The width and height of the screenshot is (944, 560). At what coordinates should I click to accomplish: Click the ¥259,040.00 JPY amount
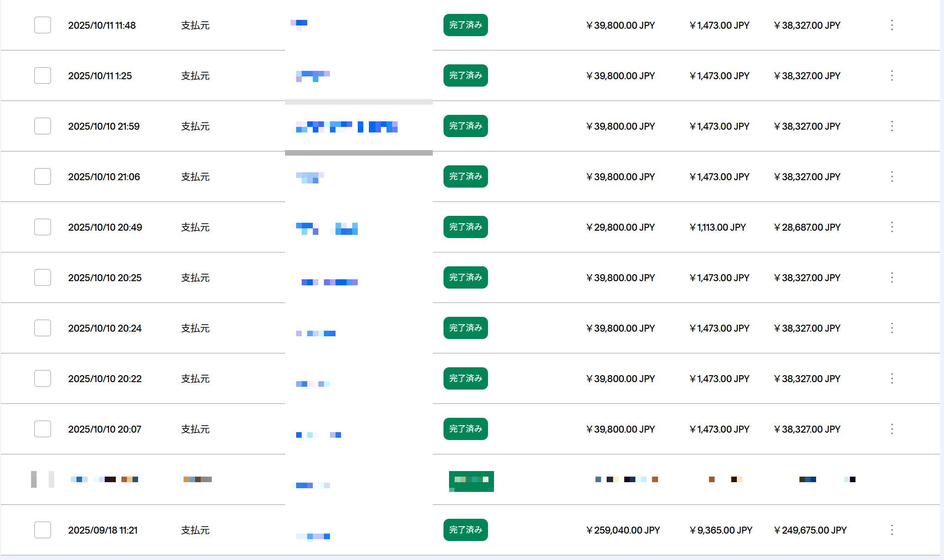click(623, 530)
